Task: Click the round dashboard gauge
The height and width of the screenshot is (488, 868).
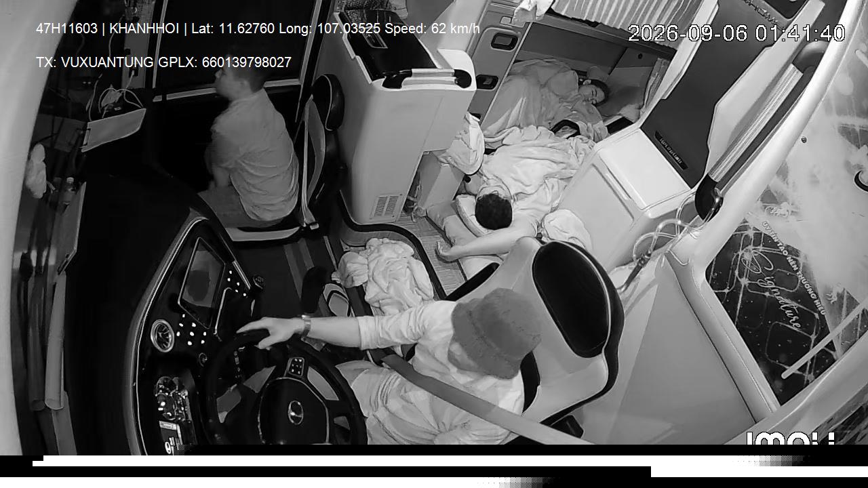Action: pyautogui.click(x=163, y=335)
